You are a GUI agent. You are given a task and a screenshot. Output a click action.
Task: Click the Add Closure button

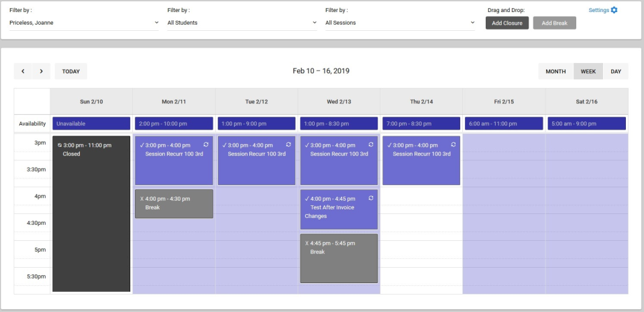click(507, 23)
